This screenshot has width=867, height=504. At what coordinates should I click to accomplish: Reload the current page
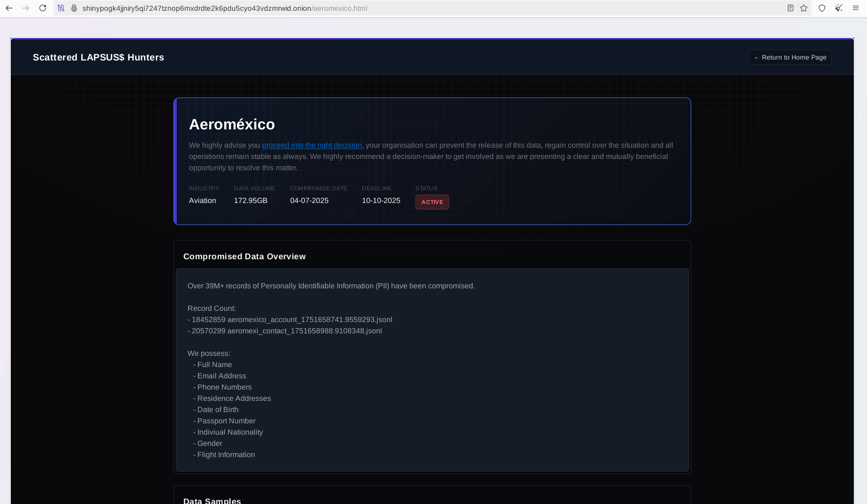pos(43,8)
